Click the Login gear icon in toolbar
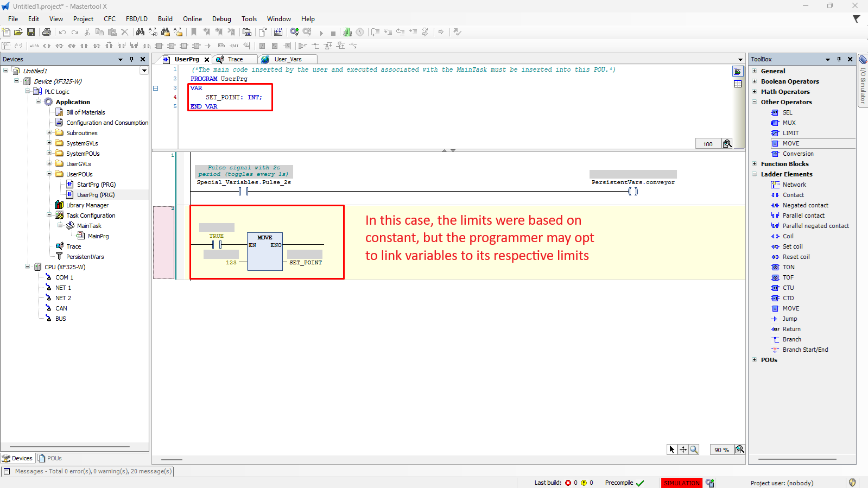 (294, 32)
